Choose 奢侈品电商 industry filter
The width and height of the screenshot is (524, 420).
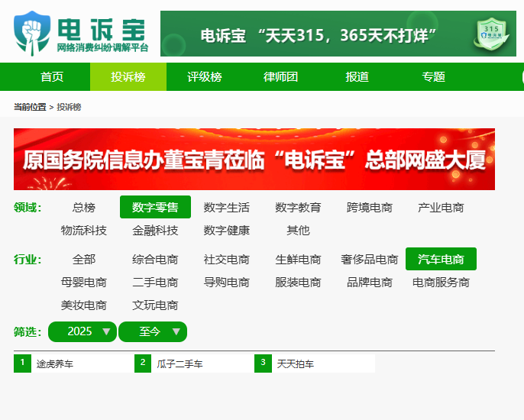click(370, 259)
